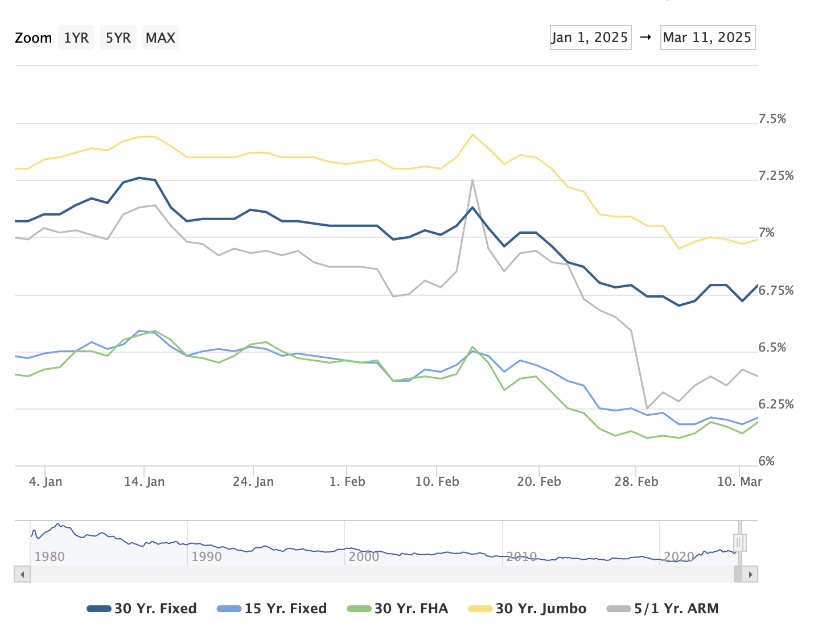Click the navigator scrollbar track
This screenshot has width=814, height=644.
381,575
